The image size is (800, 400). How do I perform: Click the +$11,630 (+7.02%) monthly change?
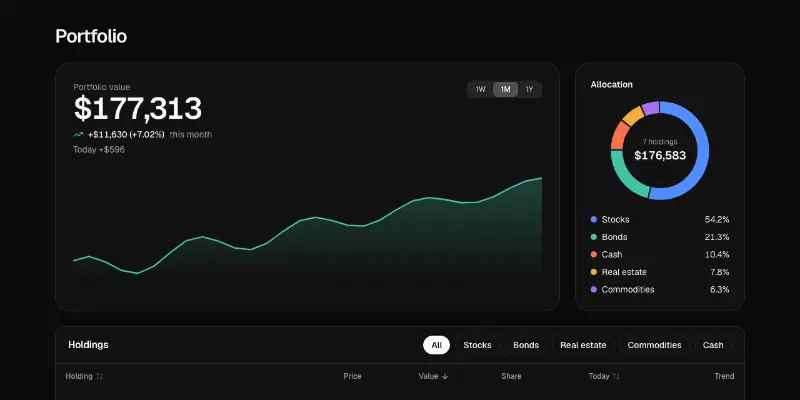pyautogui.click(x=126, y=135)
